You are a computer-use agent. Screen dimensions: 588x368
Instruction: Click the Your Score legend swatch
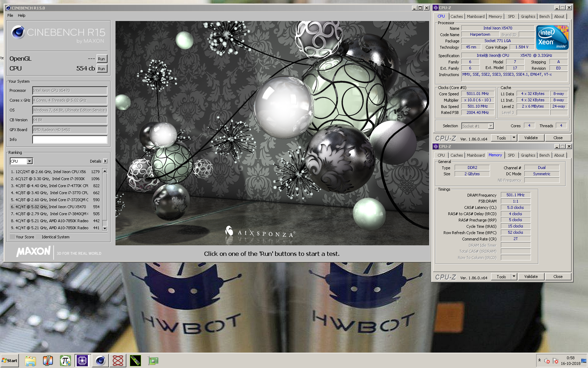pyautogui.click(x=12, y=237)
